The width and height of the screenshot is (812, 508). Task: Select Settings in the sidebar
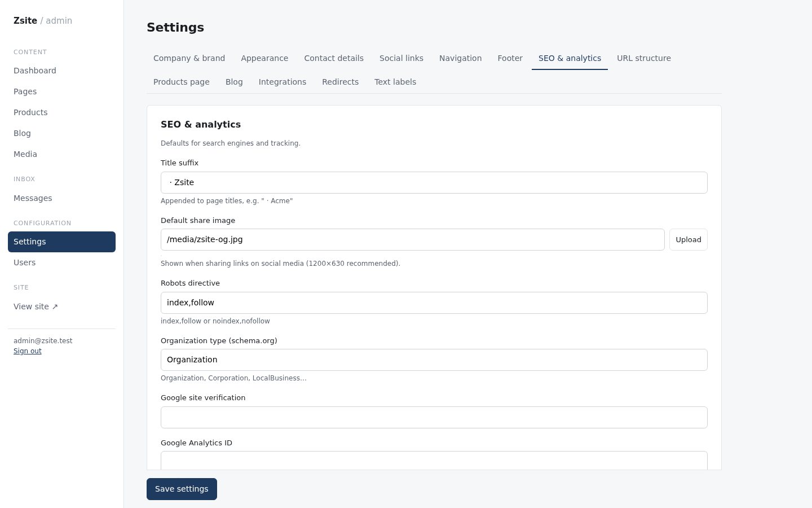tap(61, 242)
